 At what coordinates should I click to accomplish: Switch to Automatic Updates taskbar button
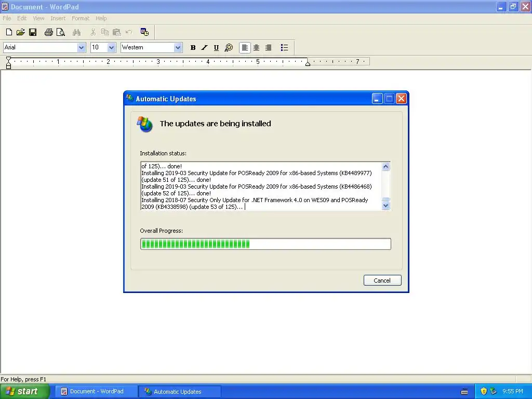coord(180,392)
